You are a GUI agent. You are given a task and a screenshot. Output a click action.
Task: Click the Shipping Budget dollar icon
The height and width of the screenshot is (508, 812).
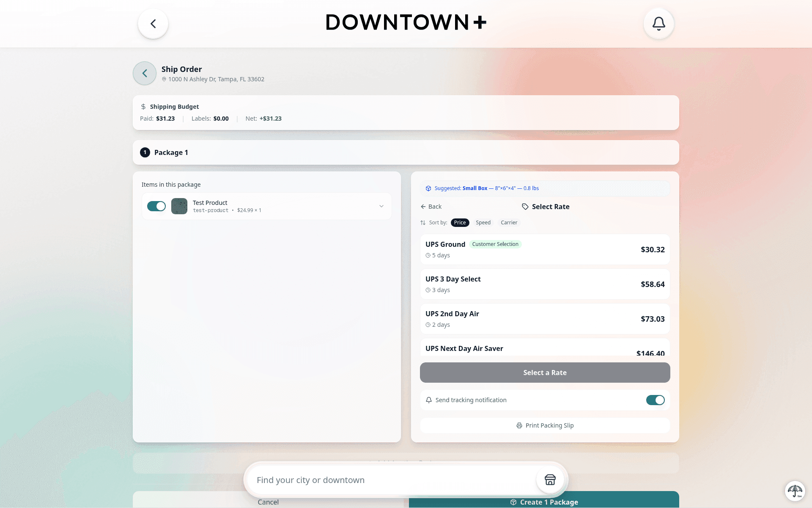[x=143, y=107]
